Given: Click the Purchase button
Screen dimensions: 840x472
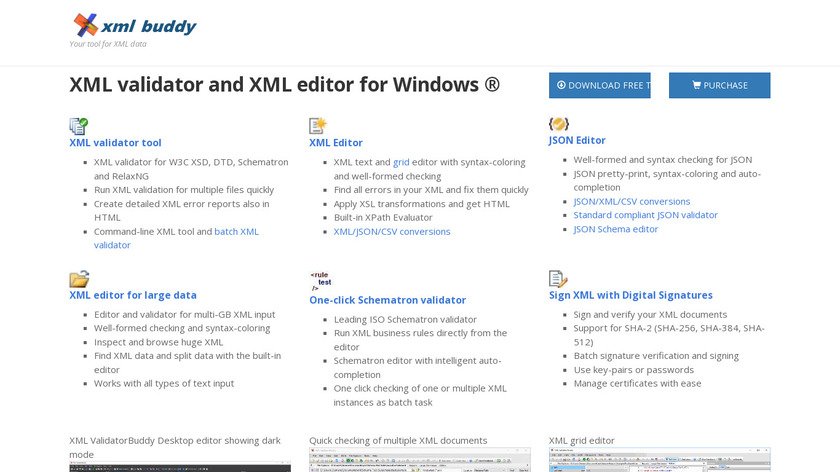Looking at the screenshot, I should [x=719, y=85].
